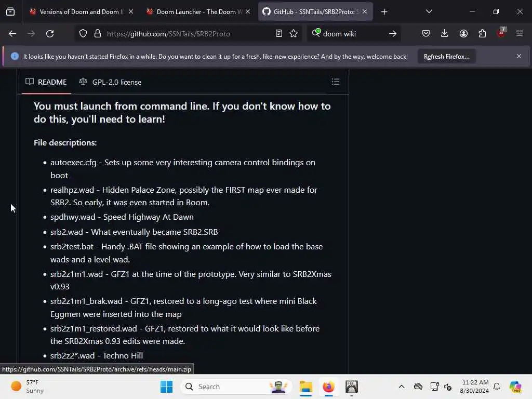Click 'srb2.wad - What eventually became SRB2.SRB'

click(134, 232)
